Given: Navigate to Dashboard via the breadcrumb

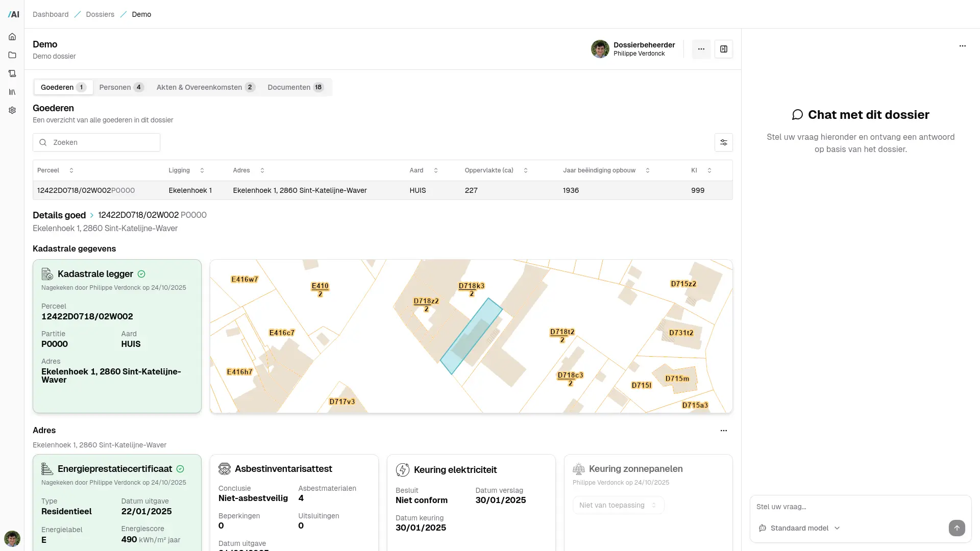Looking at the screenshot, I should (x=50, y=14).
